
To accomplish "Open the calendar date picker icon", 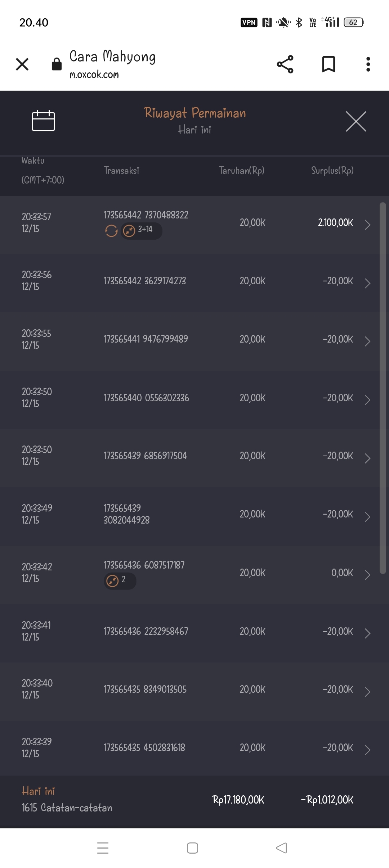I will coord(43,121).
